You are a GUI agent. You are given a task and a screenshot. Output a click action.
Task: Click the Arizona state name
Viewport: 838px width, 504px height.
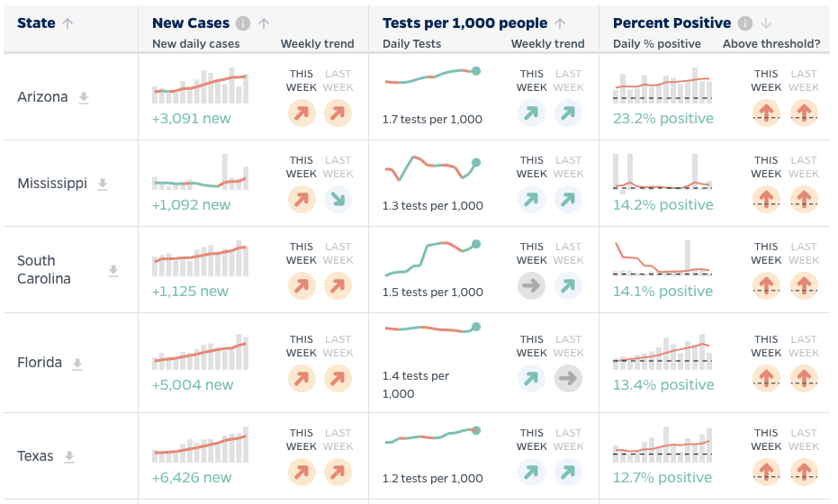click(42, 97)
